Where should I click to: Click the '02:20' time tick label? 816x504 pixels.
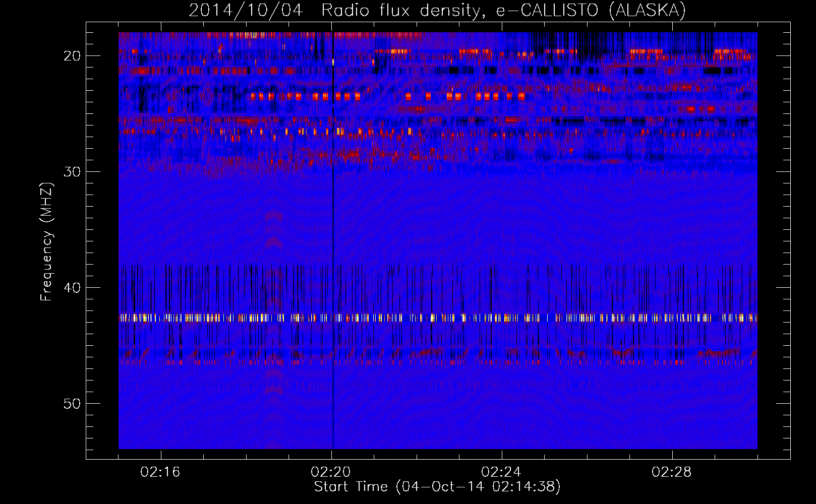coord(331,472)
